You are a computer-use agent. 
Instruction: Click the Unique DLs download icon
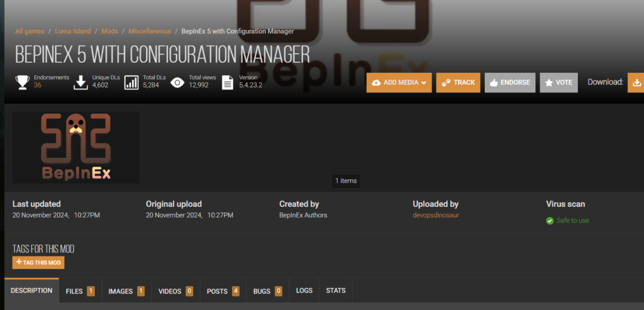(80, 82)
